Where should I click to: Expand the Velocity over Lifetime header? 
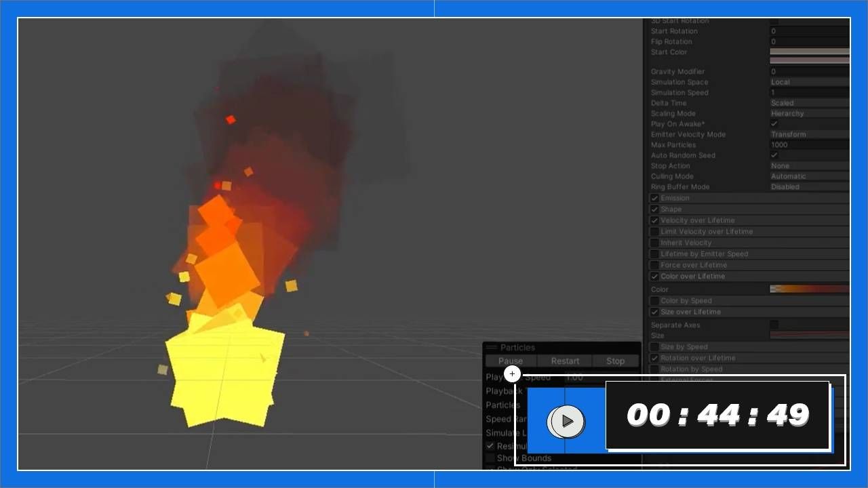coord(749,220)
